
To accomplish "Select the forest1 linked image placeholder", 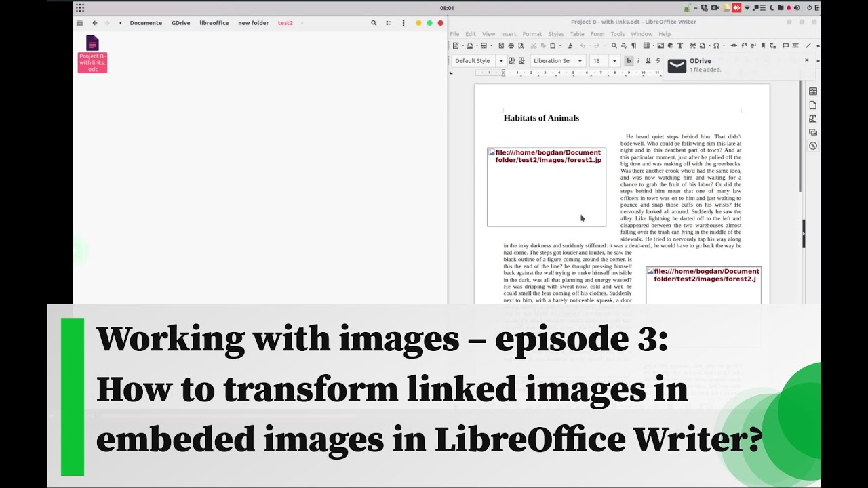I will [547, 187].
